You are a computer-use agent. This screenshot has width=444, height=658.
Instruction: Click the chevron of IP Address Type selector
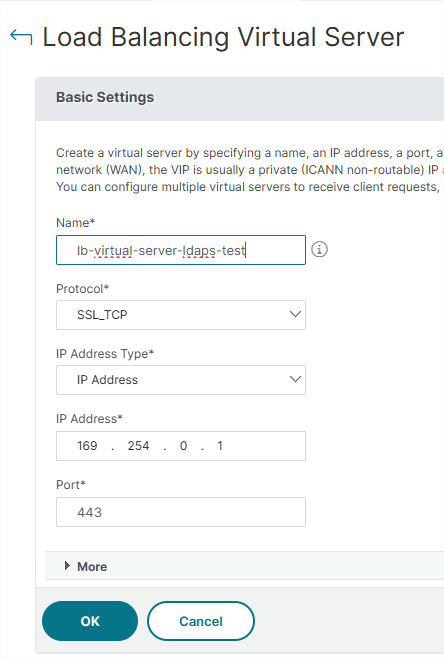[x=295, y=379]
